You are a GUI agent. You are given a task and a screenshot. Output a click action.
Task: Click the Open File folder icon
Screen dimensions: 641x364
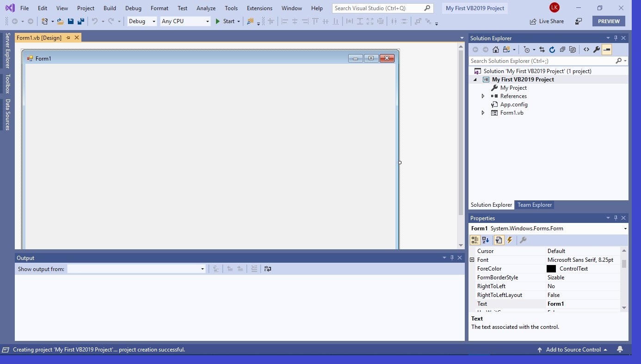tap(60, 21)
